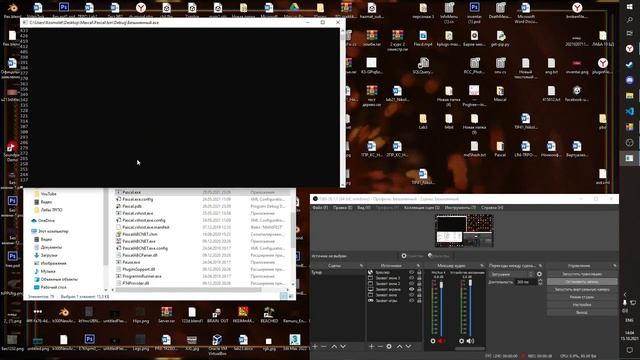
Task: Move scene down in OBS Scenes dock
Action: point(343,346)
